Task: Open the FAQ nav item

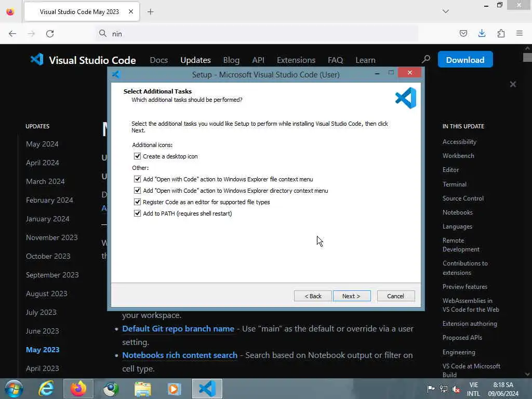Action: click(x=335, y=60)
